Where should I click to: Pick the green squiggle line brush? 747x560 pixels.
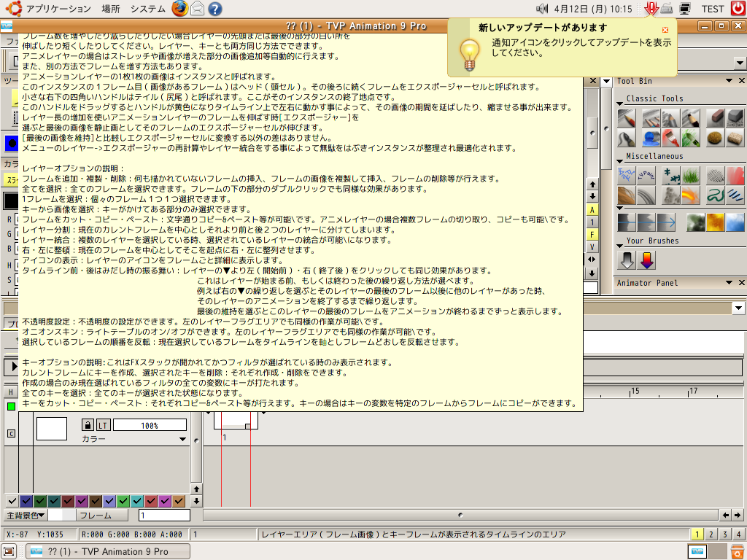click(715, 195)
